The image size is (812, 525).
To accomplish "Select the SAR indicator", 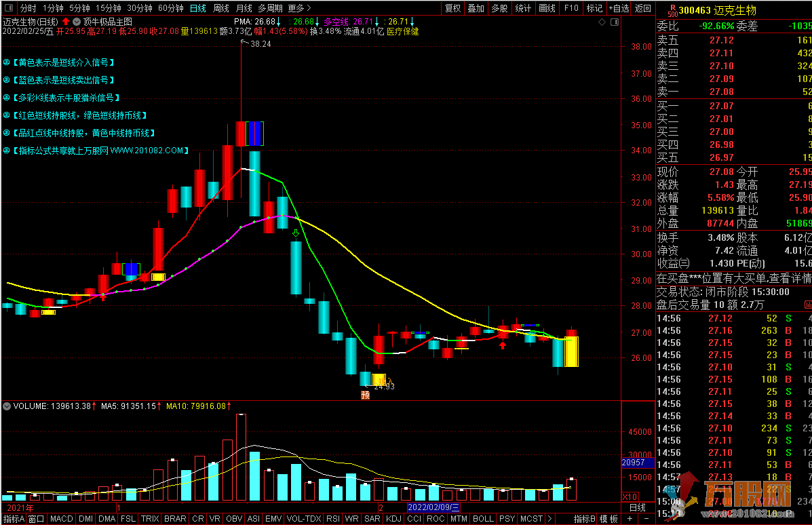I will tap(372, 519).
